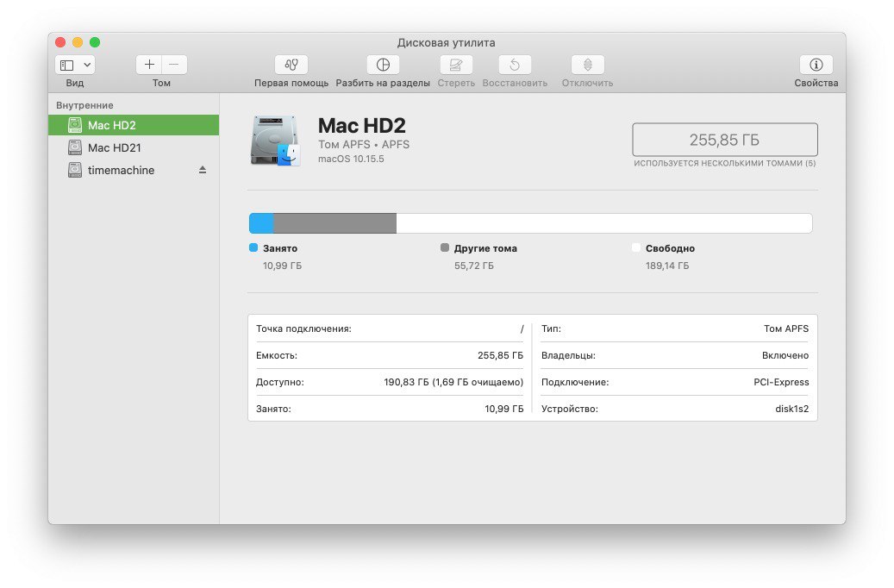This screenshot has height=588, width=894.
Task: Click the Erase toolbar icon
Action: pyautogui.click(x=456, y=65)
